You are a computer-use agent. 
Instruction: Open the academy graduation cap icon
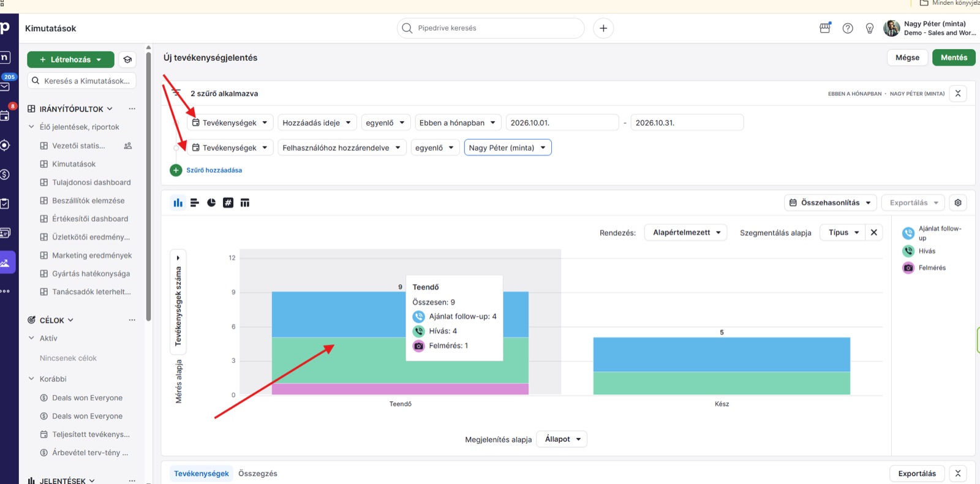(x=127, y=59)
